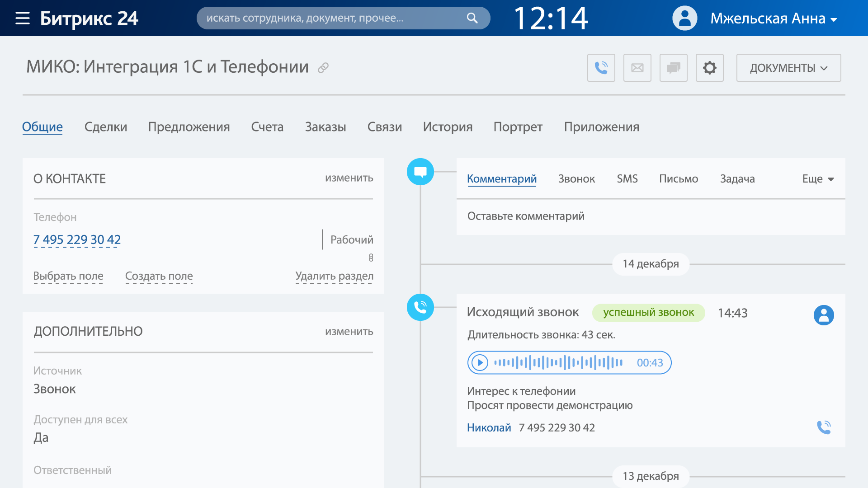Select the Звонок tab in timeline editor
This screenshot has width=868, height=488.
click(x=576, y=179)
